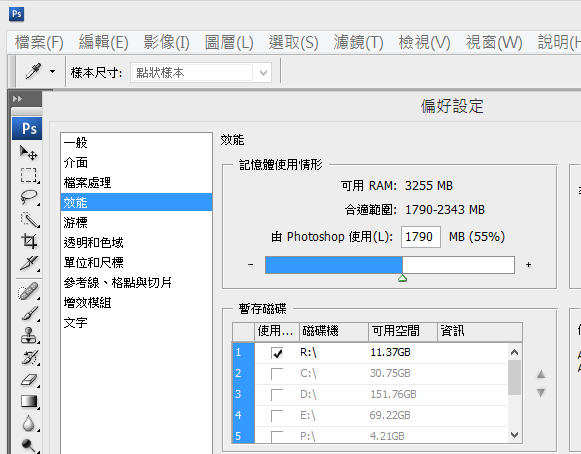Select 一般 preferences category
Screen dimensions: 581x454
[136, 143]
